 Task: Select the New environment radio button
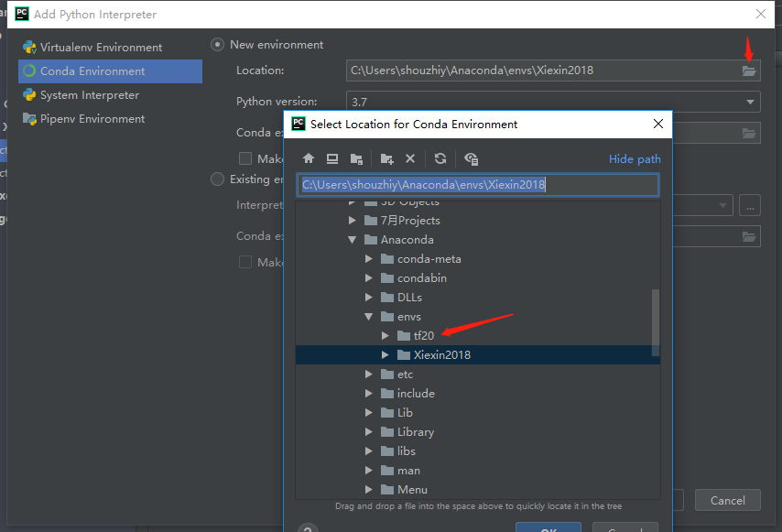click(217, 44)
